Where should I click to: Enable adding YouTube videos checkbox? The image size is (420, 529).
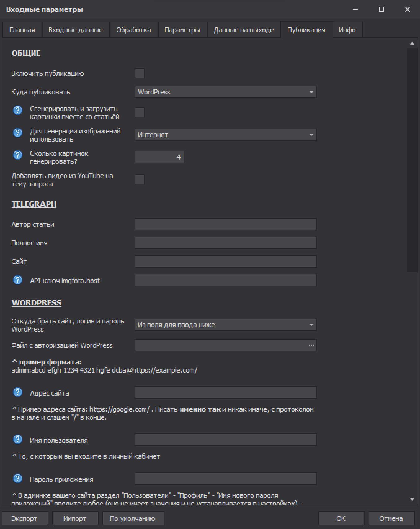(140, 179)
